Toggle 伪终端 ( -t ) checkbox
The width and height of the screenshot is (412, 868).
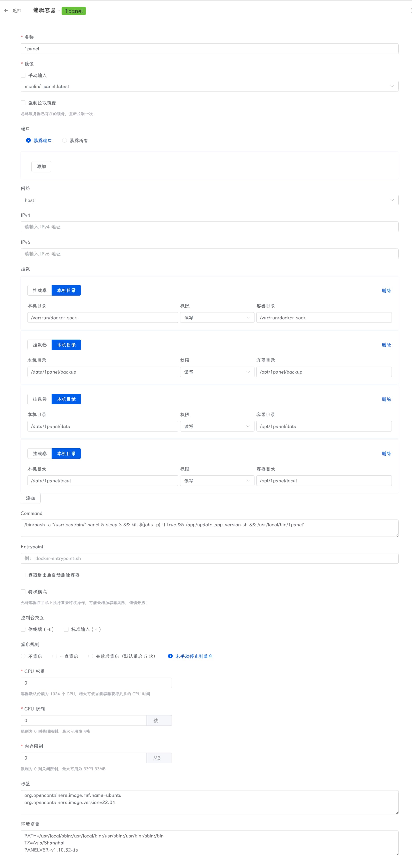coord(23,629)
